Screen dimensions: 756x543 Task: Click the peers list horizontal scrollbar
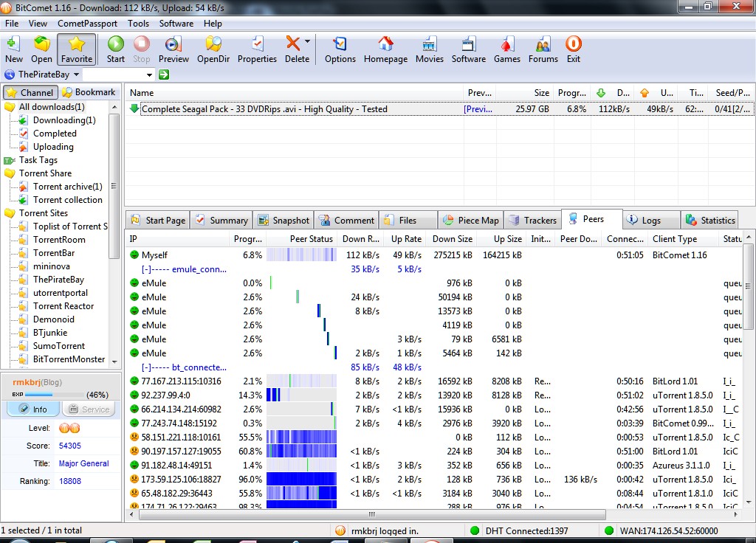pyautogui.click(x=371, y=514)
